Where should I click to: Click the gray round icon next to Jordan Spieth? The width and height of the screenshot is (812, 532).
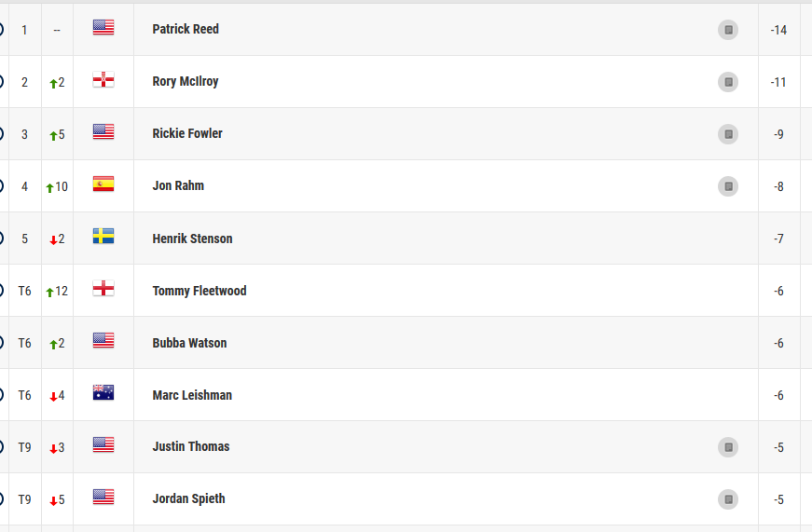click(x=728, y=499)
